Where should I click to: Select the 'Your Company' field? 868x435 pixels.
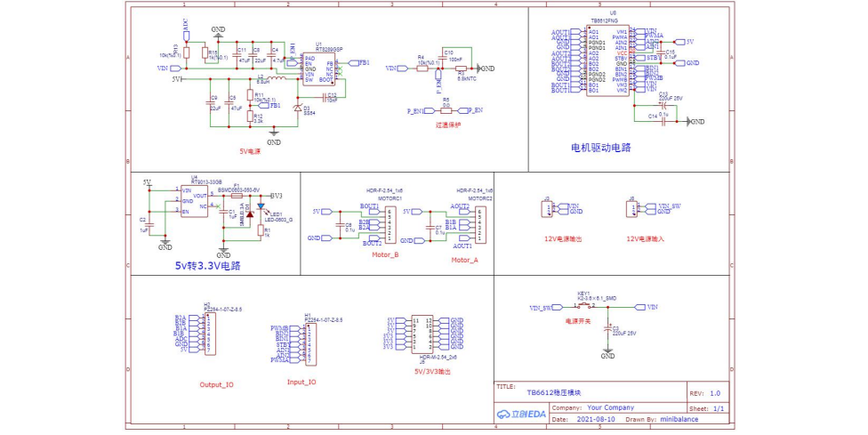pyautogui.click(x=611, y=407)
